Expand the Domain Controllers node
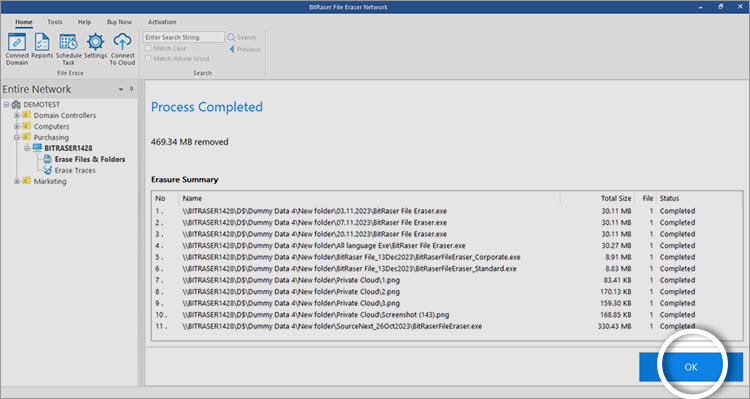 tap(17, 115)
